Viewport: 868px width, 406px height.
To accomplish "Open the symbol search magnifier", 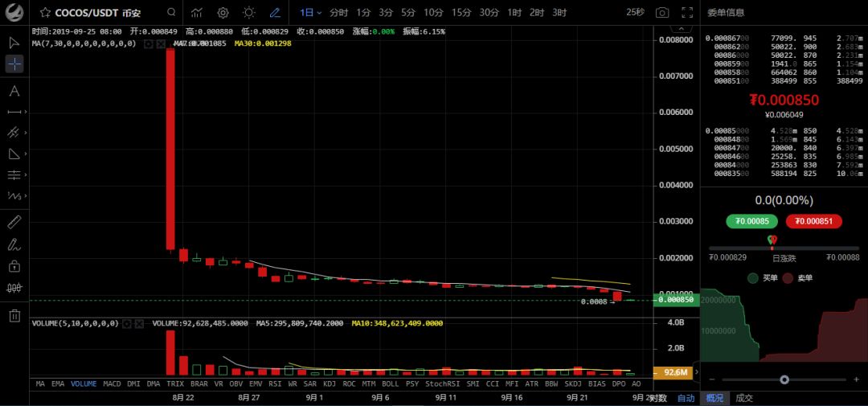I will (x=172, y=12).
